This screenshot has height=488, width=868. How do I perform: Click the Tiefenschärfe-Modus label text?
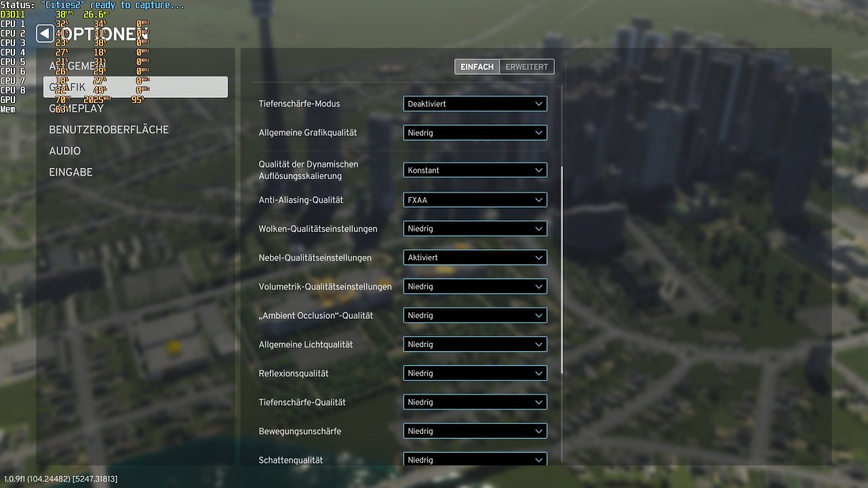point(299,104)
